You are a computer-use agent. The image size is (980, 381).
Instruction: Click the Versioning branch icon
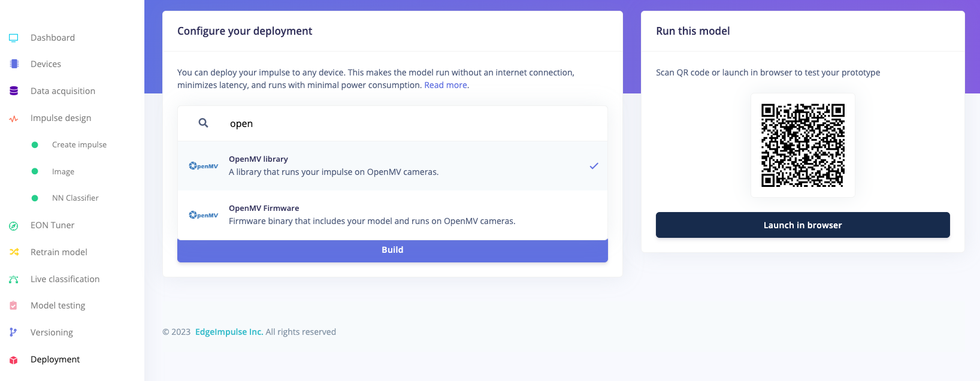(14, 332)
